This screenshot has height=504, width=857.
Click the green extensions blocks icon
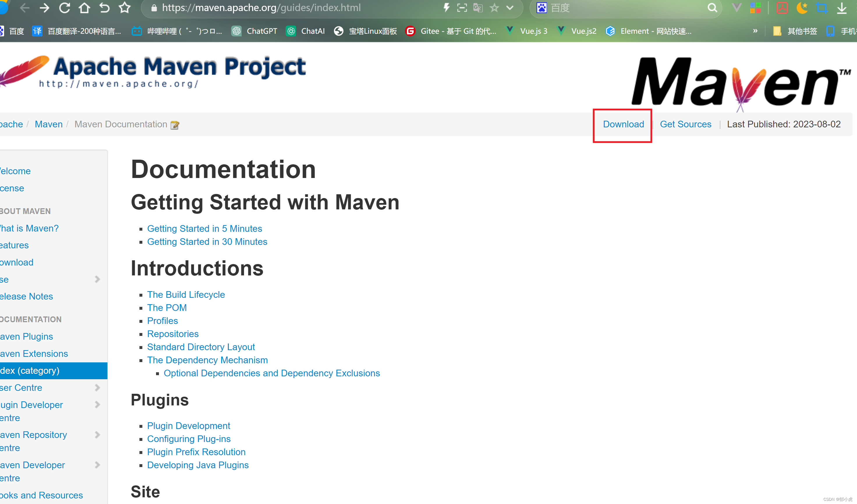point(755,8)
